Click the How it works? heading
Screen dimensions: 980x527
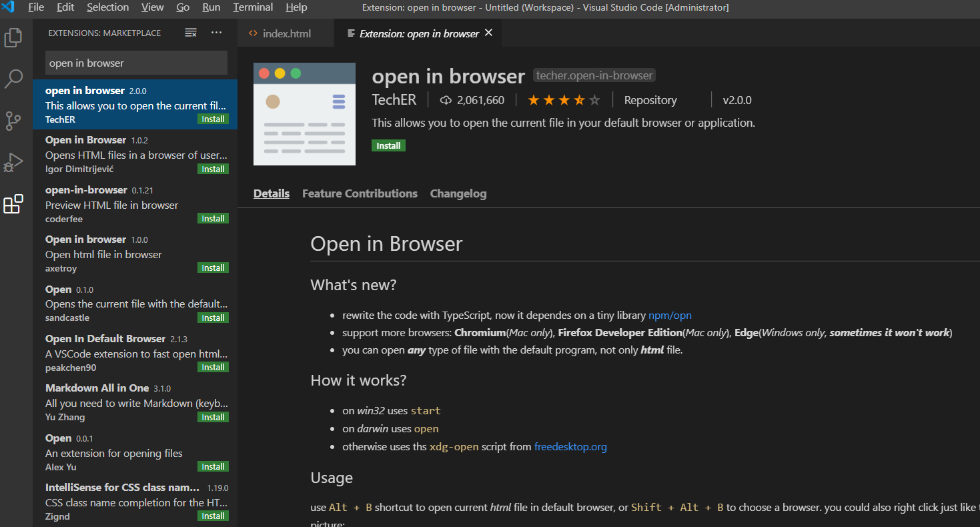pyautogui.click(x=358, y=380)
